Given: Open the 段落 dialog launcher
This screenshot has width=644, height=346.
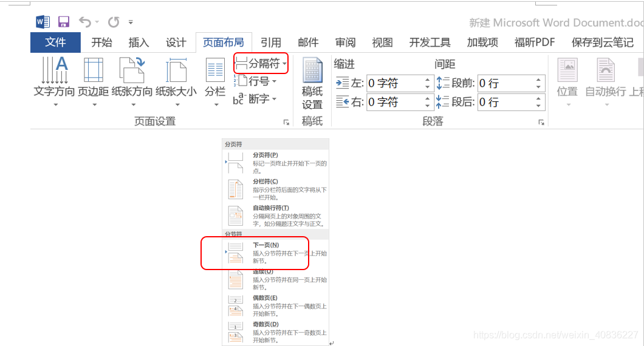Looking at the screenshot, I should pyautogui.click(x=541, y=122).
